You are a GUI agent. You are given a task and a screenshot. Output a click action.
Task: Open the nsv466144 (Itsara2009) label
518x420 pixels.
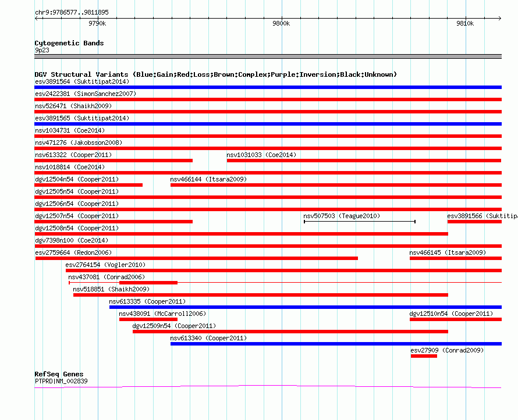(208, 179)
